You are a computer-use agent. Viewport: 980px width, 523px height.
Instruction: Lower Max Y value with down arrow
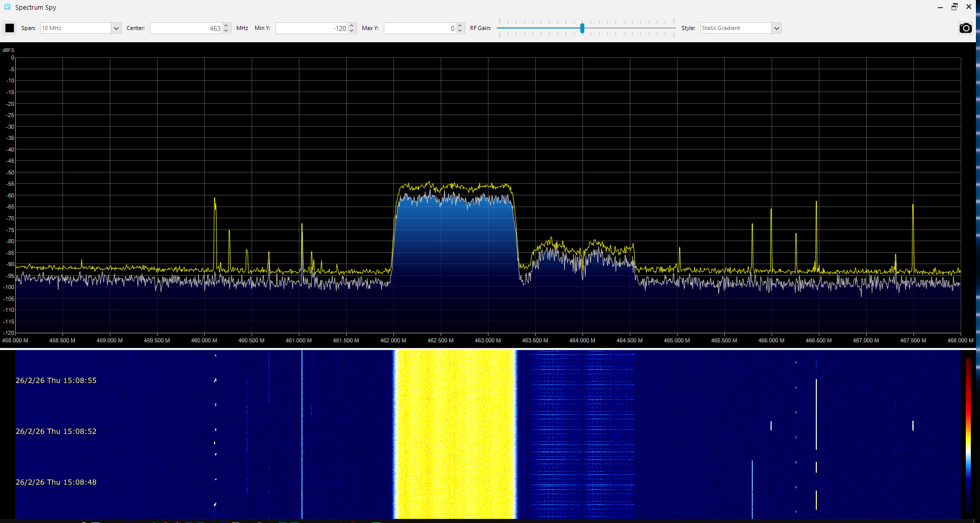coord(460,31)
